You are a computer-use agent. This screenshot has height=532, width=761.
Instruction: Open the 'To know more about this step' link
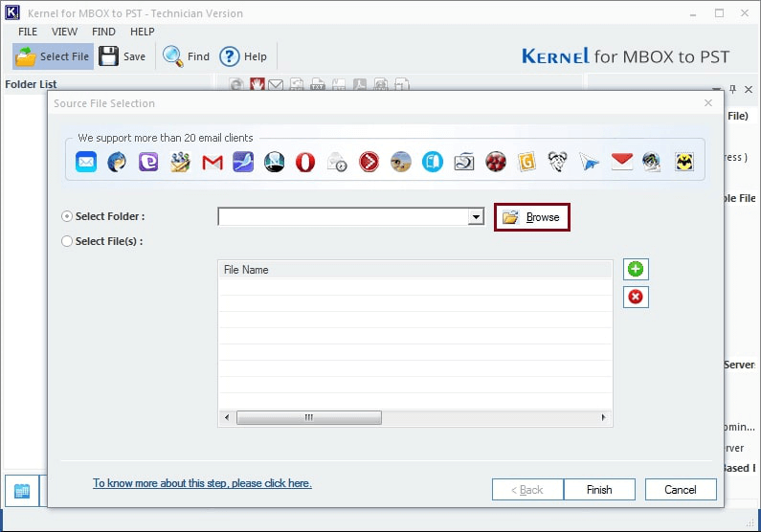202,483
